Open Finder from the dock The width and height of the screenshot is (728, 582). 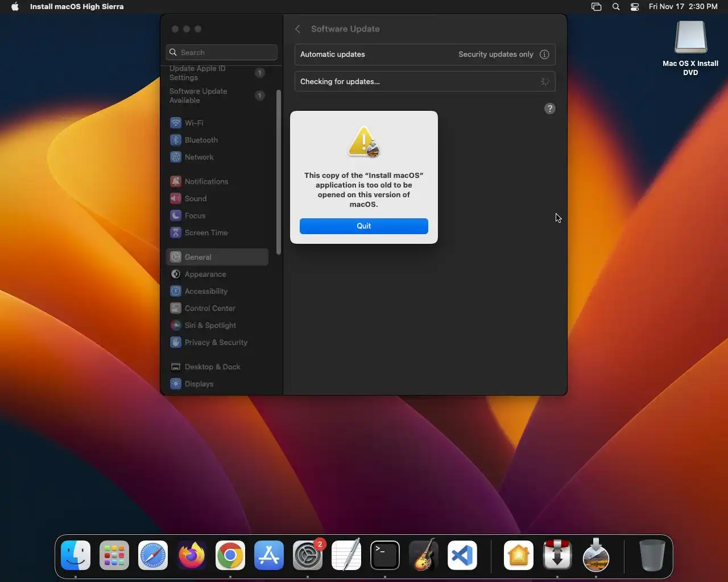click(76, 555)
